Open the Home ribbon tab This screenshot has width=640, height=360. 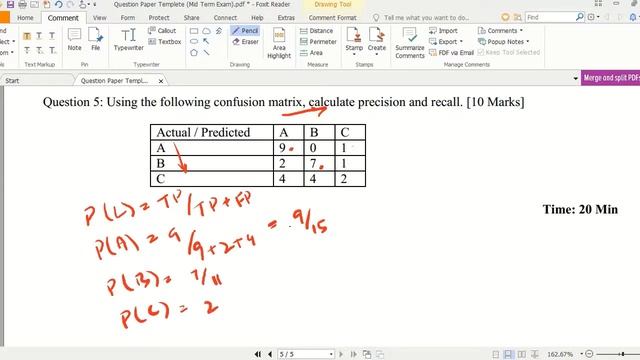click(x=25, y=18)
